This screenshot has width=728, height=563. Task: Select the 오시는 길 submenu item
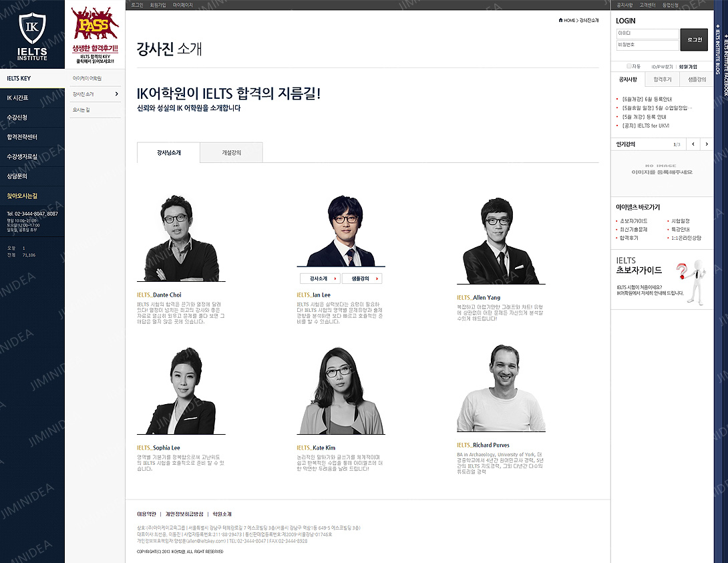pyautogui.click(x=81, y=110)
